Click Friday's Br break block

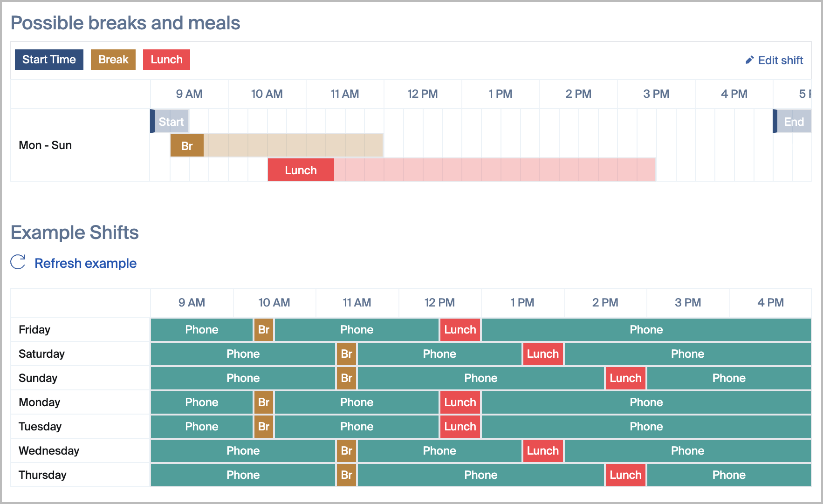[x=264, y=330]
